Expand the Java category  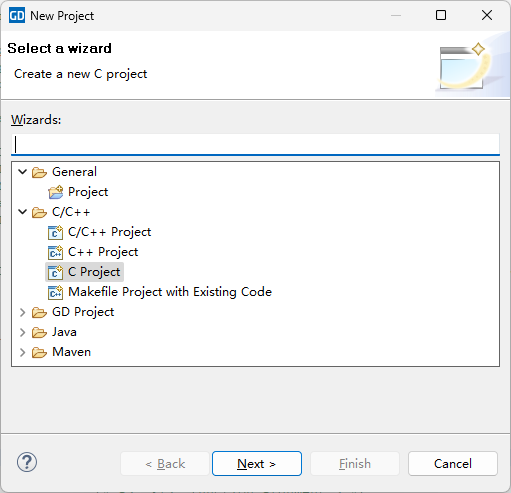tap(23, 332)
